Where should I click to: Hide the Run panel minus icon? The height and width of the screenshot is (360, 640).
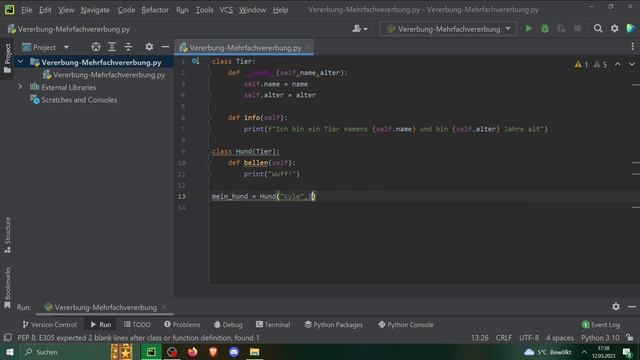pos(632,306)
